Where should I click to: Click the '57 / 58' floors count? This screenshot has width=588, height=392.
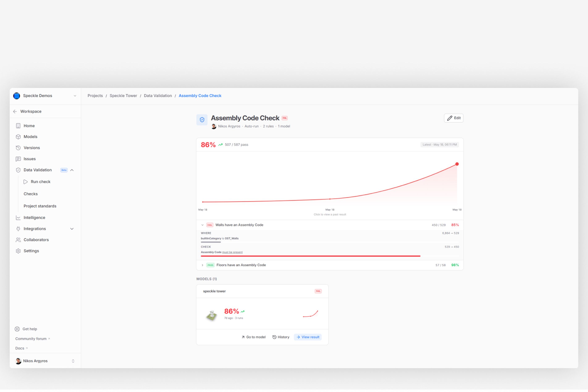[441, 265]
